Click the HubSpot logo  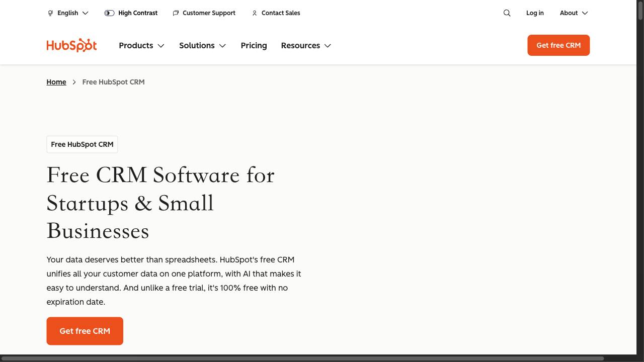click(x=71, y=45)
